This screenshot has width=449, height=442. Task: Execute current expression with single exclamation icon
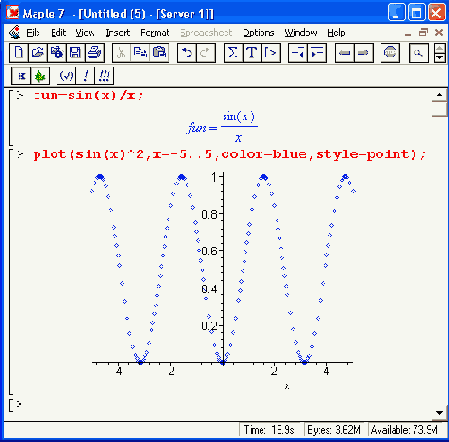click(x=86, y=76)
